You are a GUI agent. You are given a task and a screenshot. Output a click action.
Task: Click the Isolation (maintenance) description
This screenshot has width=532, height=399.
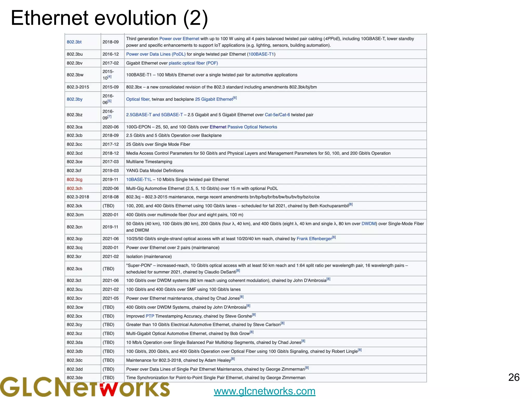pos(149,256)
